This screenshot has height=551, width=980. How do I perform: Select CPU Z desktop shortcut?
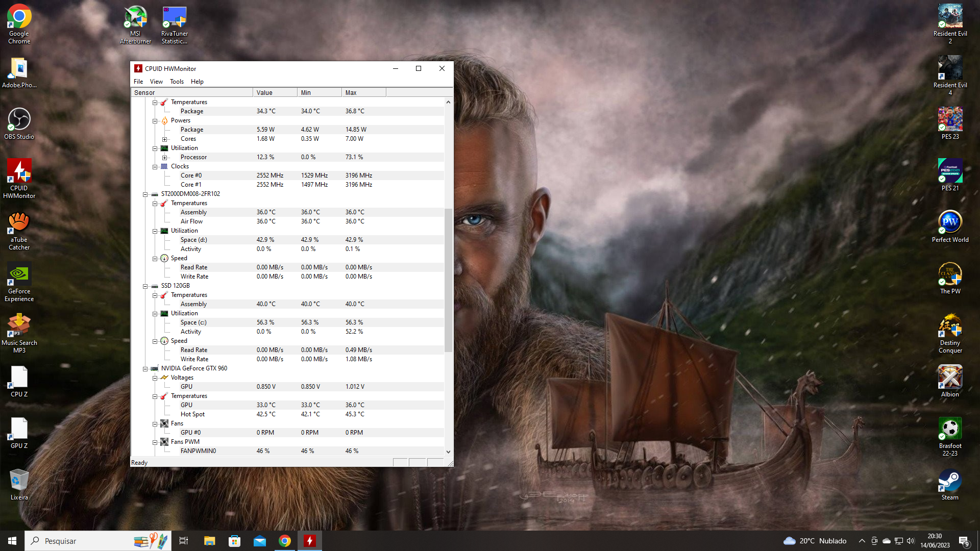pyautogui.click(x=19, y=382)
